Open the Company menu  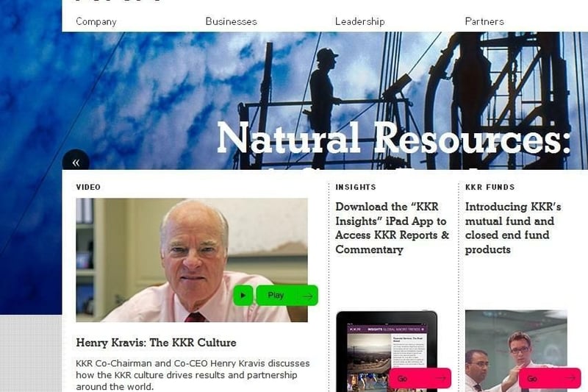(x=96, y=21)
